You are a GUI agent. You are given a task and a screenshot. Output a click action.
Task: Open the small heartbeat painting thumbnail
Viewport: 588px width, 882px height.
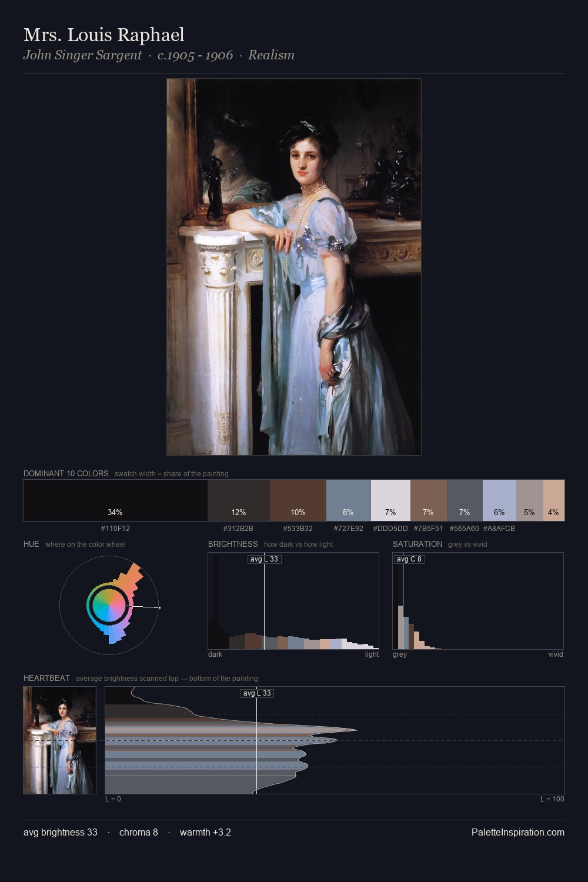coord(59,740)
